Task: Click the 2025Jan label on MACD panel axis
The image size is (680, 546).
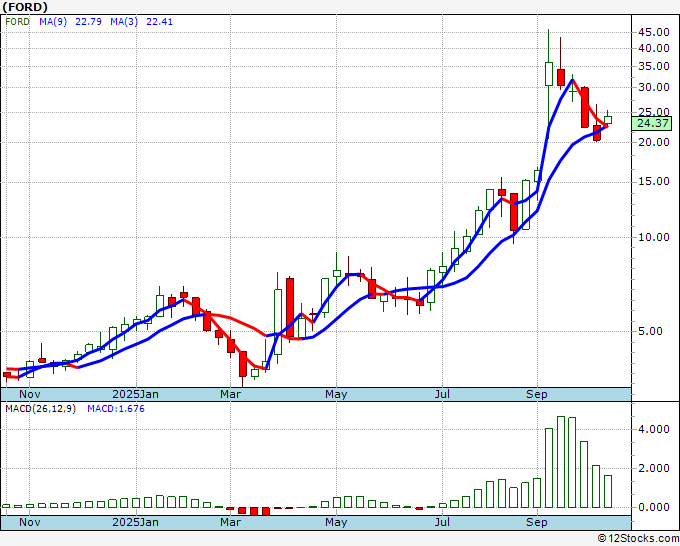Action: tap(135, 522)
